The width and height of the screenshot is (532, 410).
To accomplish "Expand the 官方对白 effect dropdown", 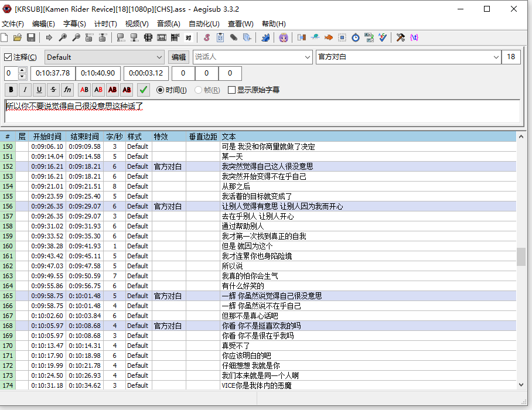I will click(x=495, y=57).
